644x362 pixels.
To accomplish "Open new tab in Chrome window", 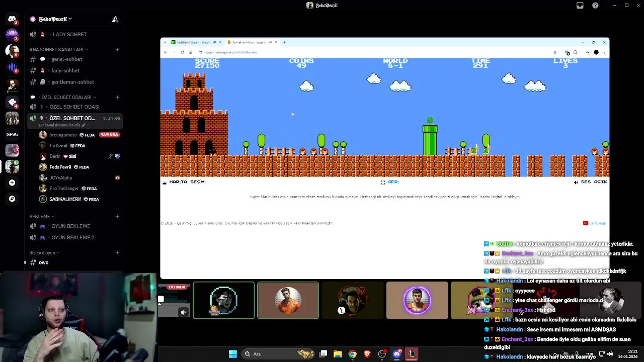I will (284, 42).
